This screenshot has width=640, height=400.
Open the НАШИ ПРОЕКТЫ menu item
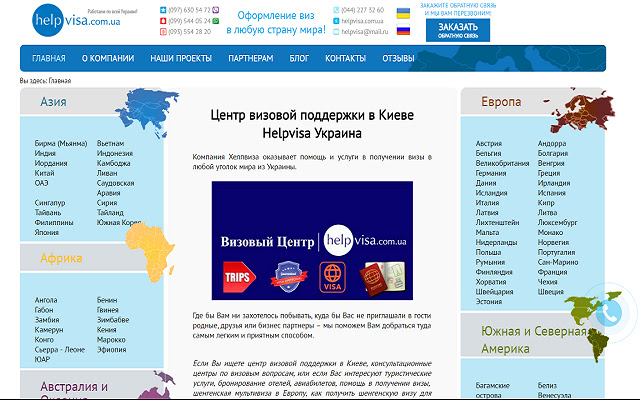tap(181, 58)
